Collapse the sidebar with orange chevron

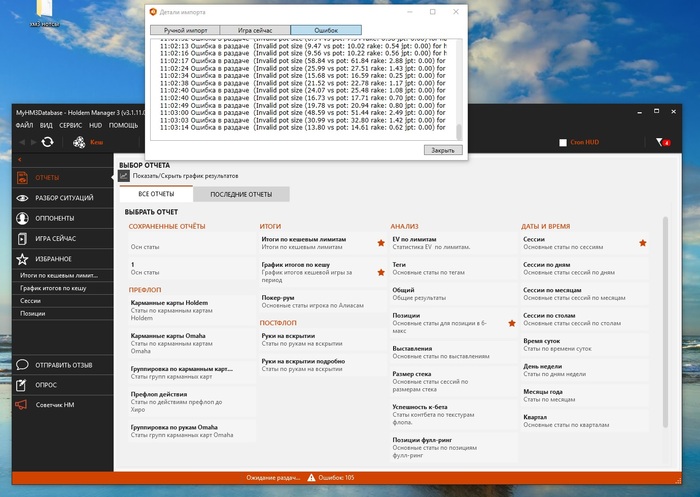20,159
